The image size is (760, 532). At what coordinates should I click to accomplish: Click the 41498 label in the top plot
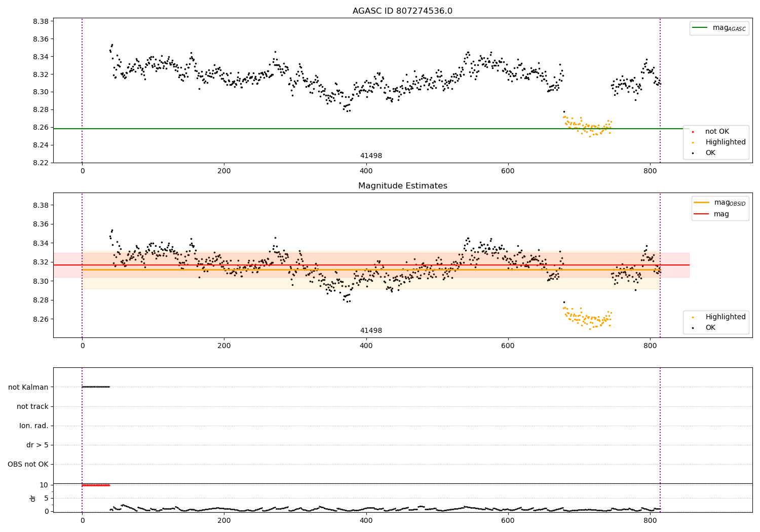371,156
